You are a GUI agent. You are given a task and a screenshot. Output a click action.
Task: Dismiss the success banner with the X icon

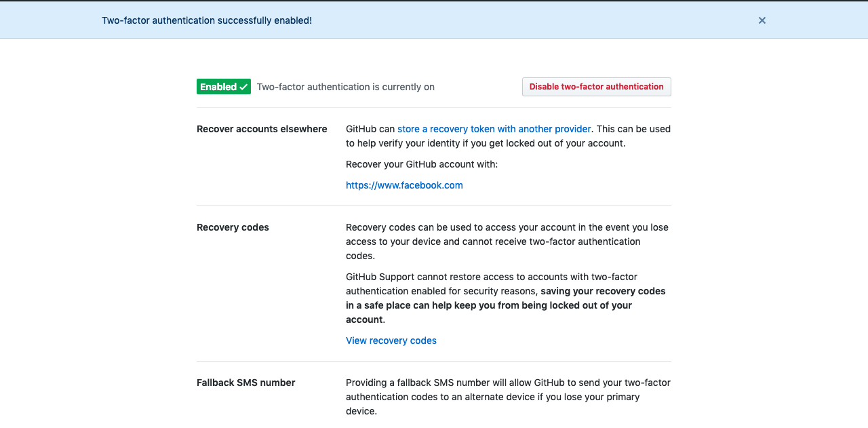point(762,20)
